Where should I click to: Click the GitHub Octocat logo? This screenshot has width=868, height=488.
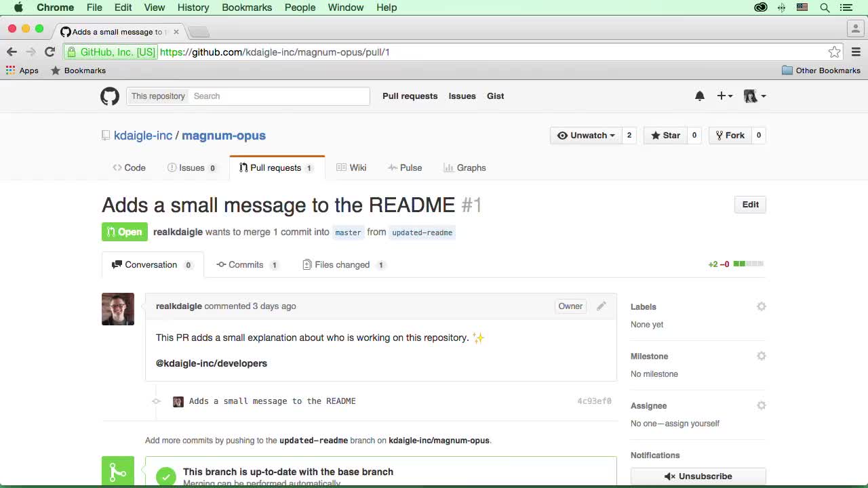110,96
